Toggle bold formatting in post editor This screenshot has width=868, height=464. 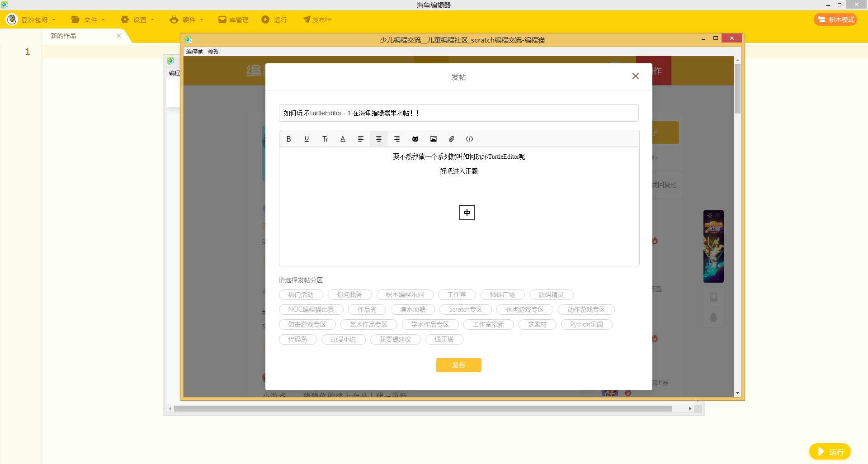click(x=288, y=139)
